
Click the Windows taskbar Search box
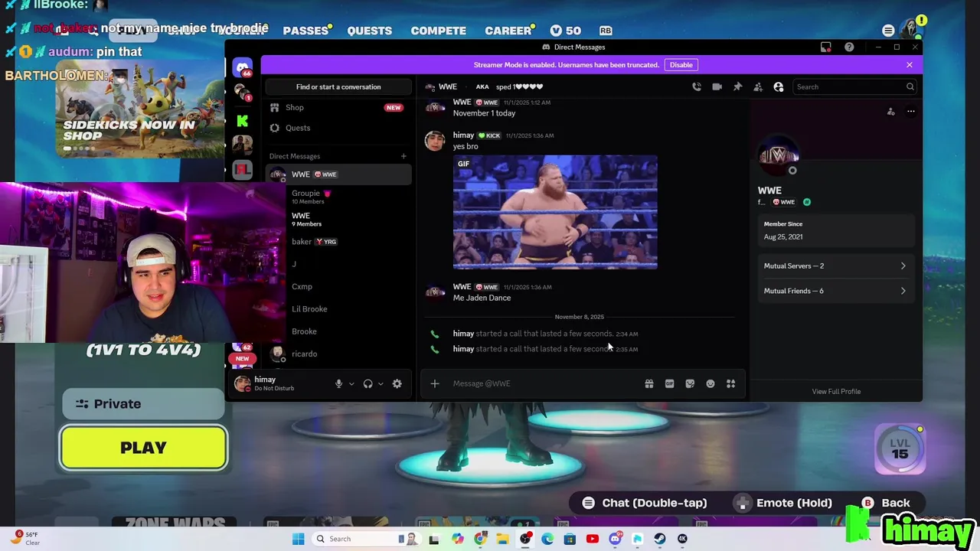(x=367, y=539)
